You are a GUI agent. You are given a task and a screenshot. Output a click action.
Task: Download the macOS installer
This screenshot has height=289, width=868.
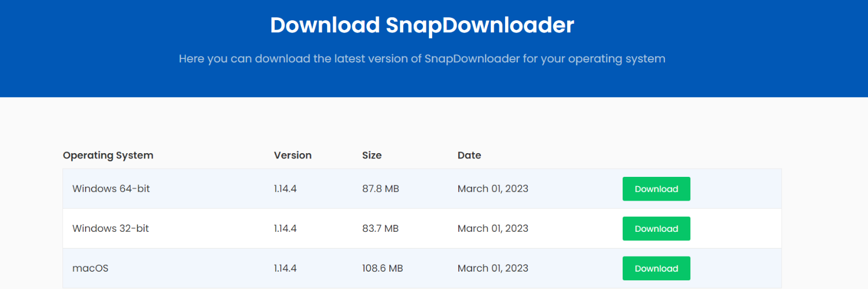tap(656, 268)
